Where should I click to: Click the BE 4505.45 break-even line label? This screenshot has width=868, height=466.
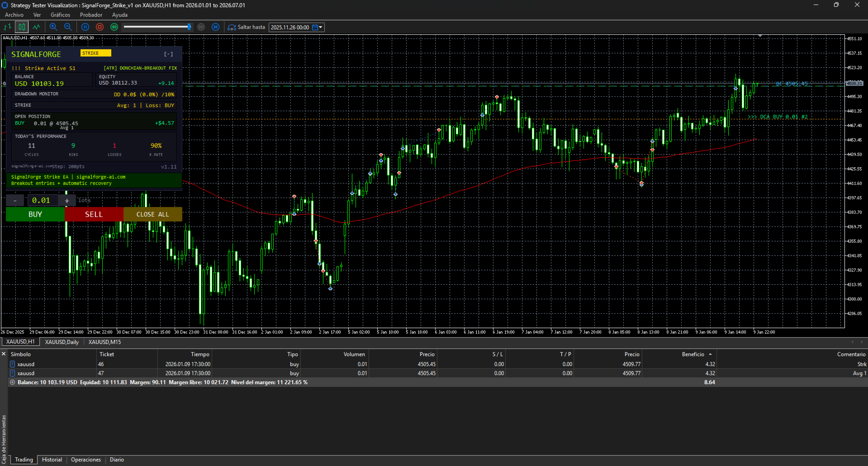pos(792,84)
